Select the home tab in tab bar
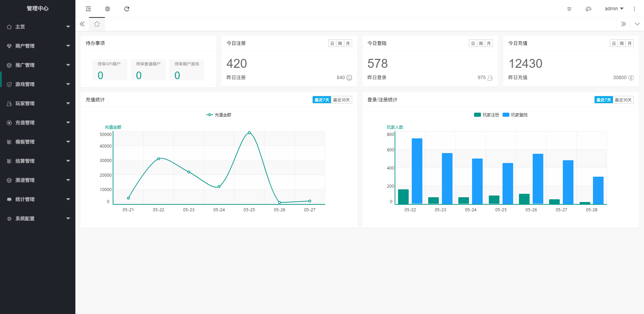 coord(97,24)
